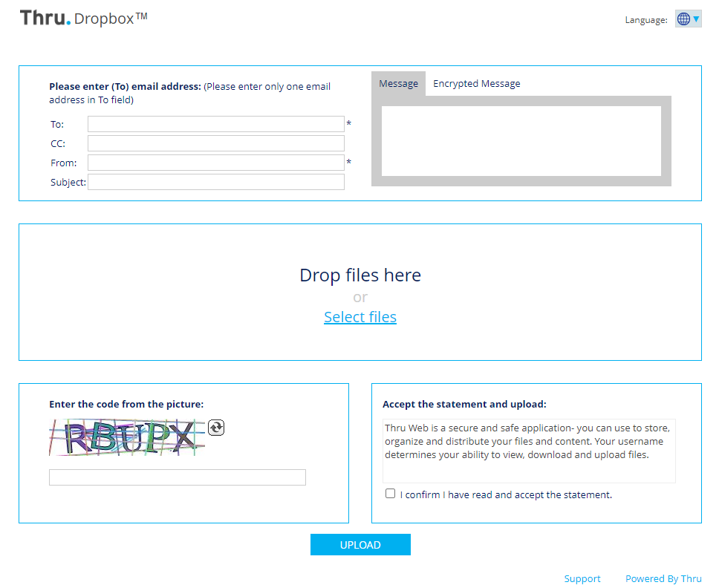Click the Subject input field
This screenshot has width=722, height=588.
point(215,182)
